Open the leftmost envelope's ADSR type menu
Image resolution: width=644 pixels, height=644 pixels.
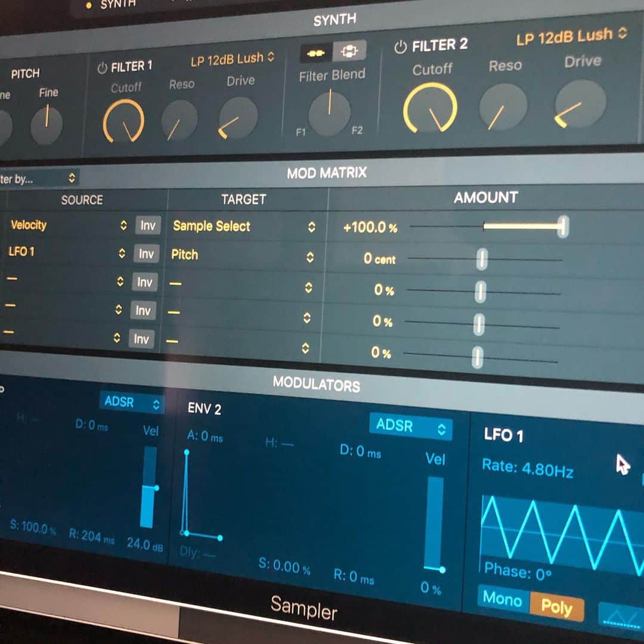[131, 402]
